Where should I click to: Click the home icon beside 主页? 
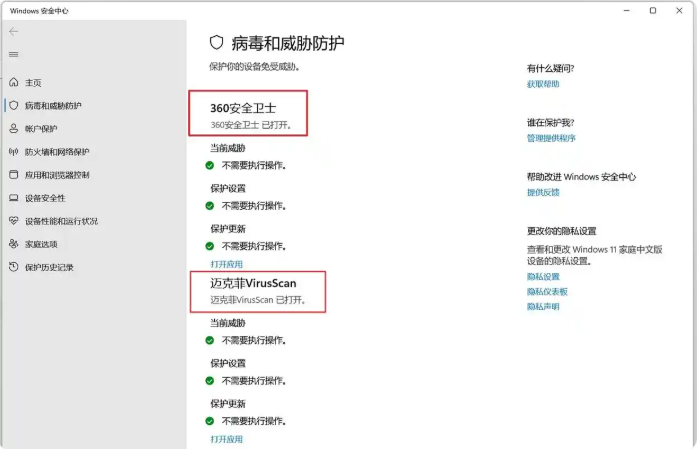click(x=14, y=82)
